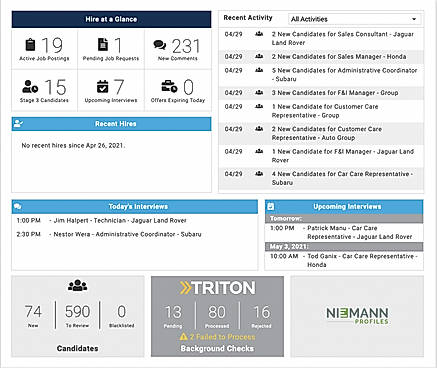
Task: Open the Triton background checks logo
Action: pos(217,288)
